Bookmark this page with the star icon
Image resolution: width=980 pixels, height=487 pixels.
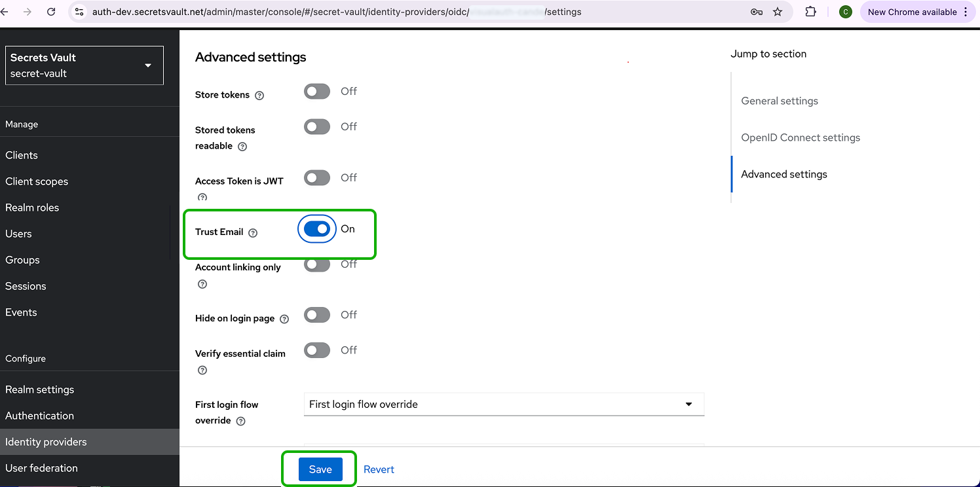coord(778,12)
